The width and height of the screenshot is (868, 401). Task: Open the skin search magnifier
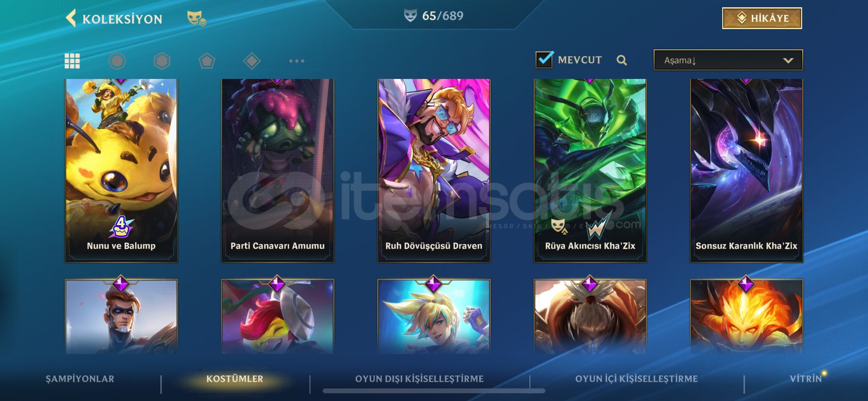pyautogui.click(x=622, y=60)
